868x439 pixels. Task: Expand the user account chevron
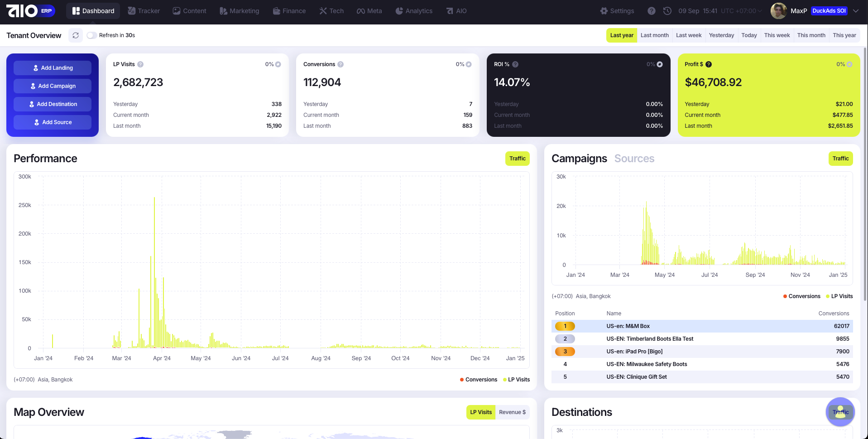click(856, 11)
